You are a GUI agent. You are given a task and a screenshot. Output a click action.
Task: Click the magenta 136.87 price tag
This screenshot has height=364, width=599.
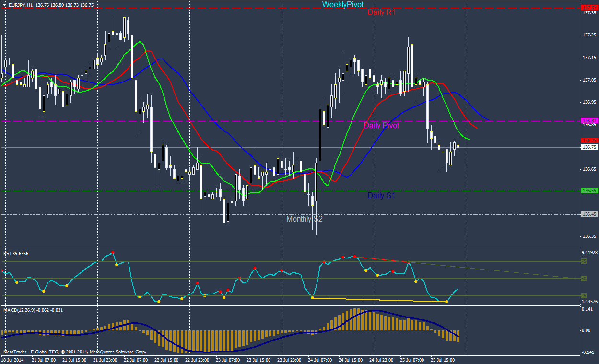588,120
